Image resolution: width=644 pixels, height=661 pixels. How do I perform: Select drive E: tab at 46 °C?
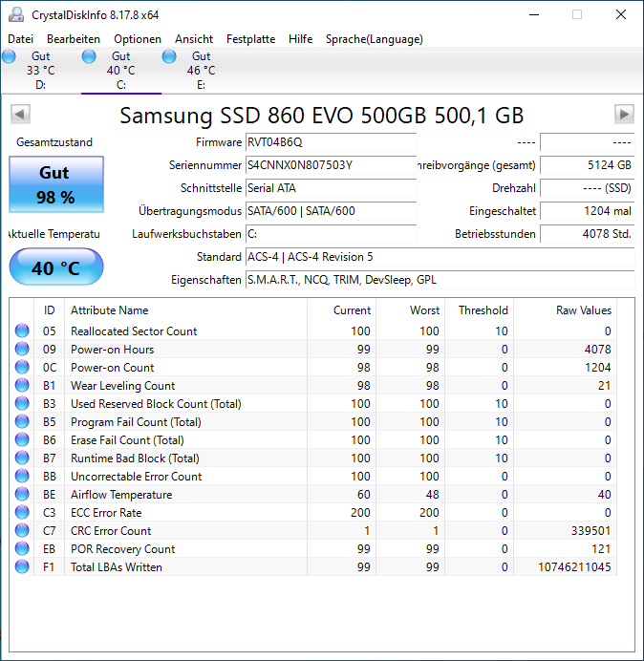click(202, 71)
